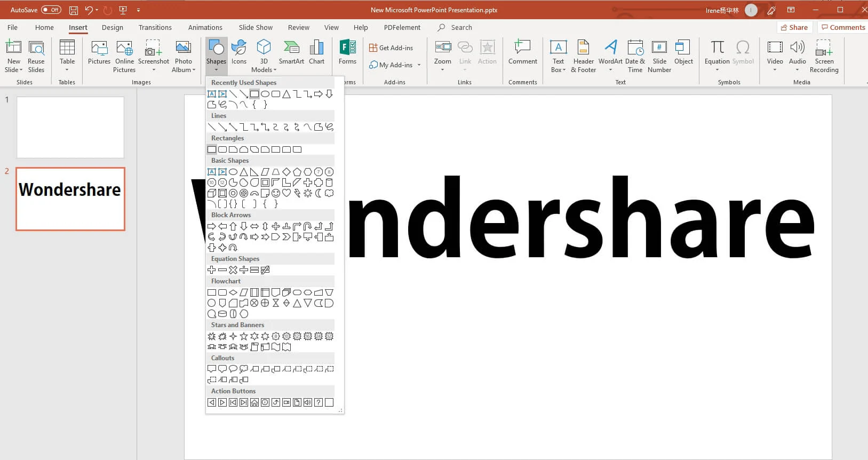Choose the double-headed line arrow in Lines
Screen dimensions: 868x460
[233, 127]
